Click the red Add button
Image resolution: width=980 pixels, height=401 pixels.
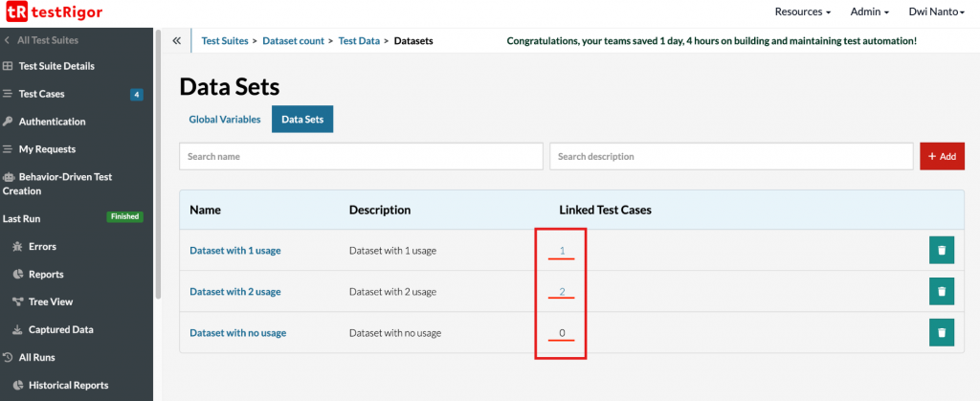(942, 156)
